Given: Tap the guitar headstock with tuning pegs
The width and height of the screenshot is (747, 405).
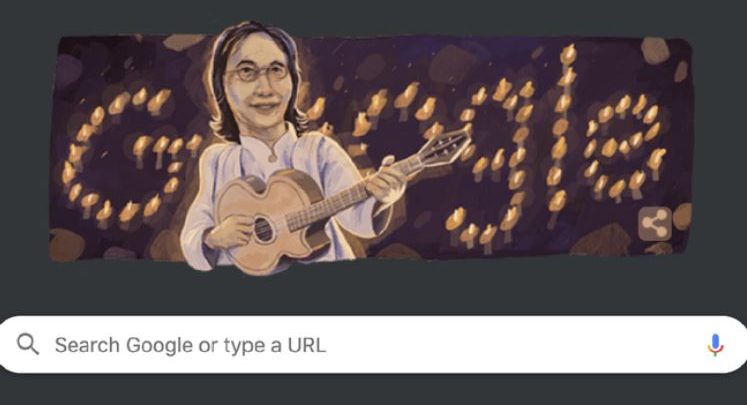Looking at the screenshot, I should [443, 145].
